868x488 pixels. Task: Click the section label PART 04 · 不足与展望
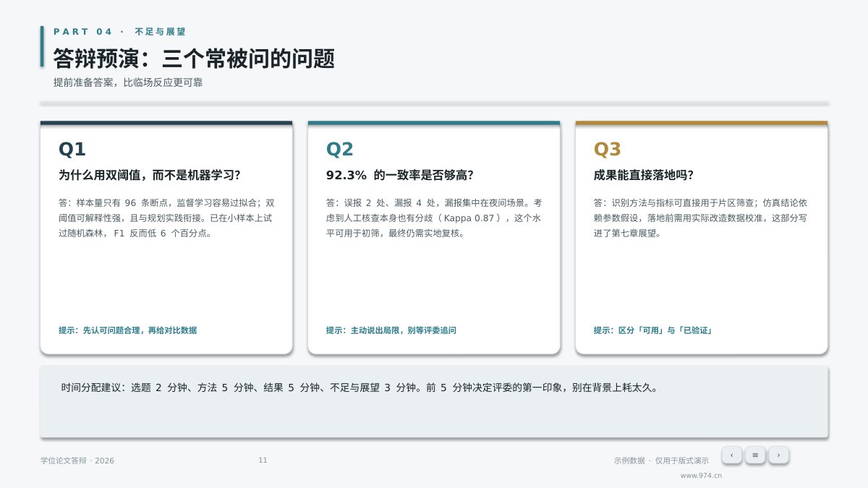[x=119, y=32]
